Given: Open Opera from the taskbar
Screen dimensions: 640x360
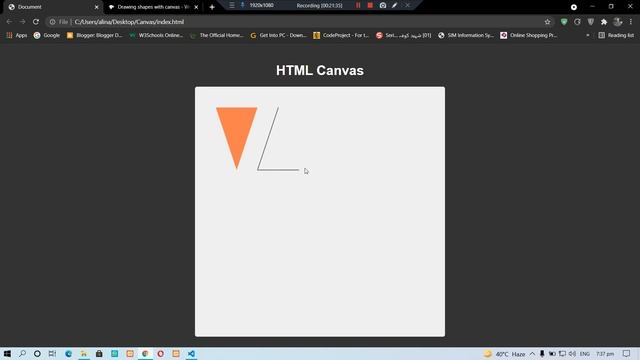Looking at the screenshot, I should coord(160,353).
